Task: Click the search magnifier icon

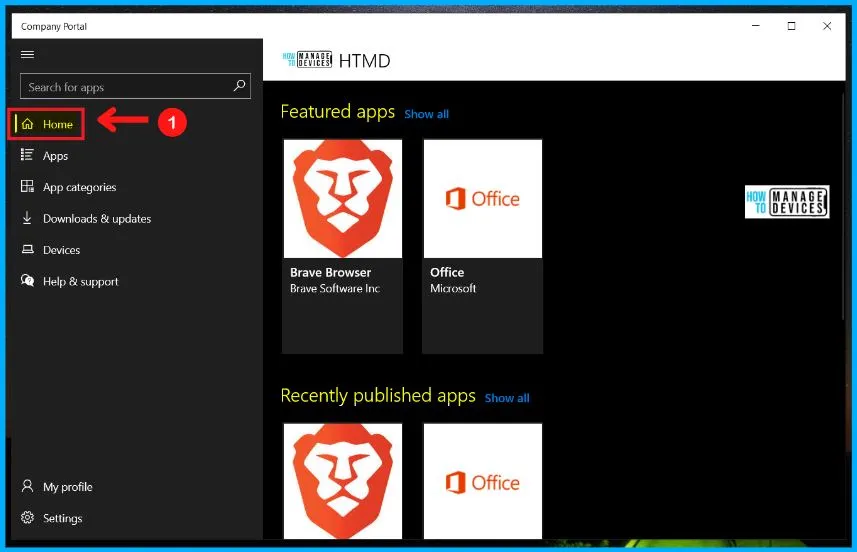Action: click(239, 86)
